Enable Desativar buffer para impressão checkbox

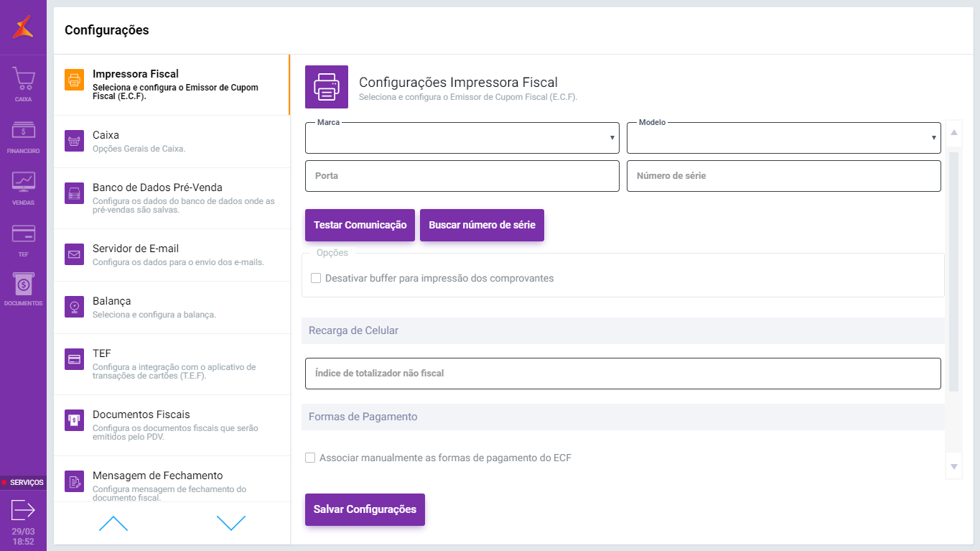316,279
